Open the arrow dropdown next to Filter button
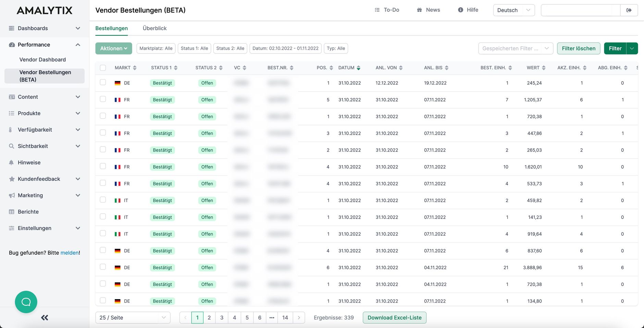Screen dimensions: 644x328 coord(632,48)
